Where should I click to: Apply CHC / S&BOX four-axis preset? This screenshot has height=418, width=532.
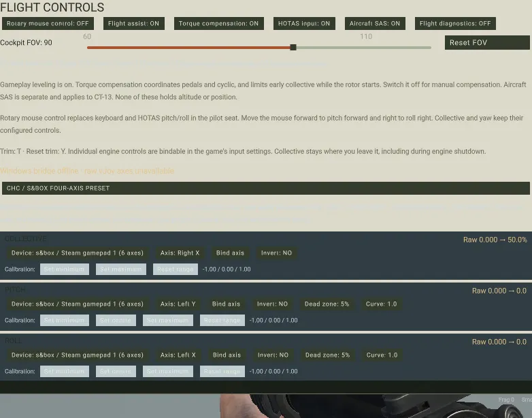[x=266, y=188]
